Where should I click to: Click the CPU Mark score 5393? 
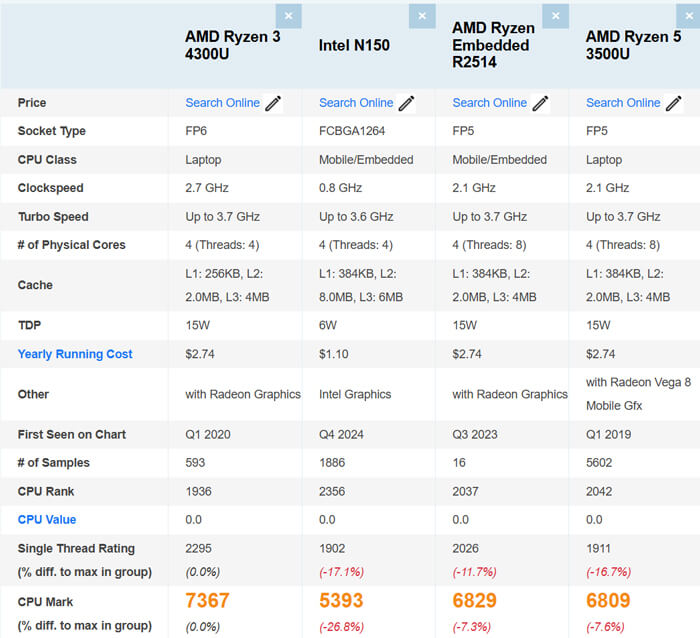(341, 600)
